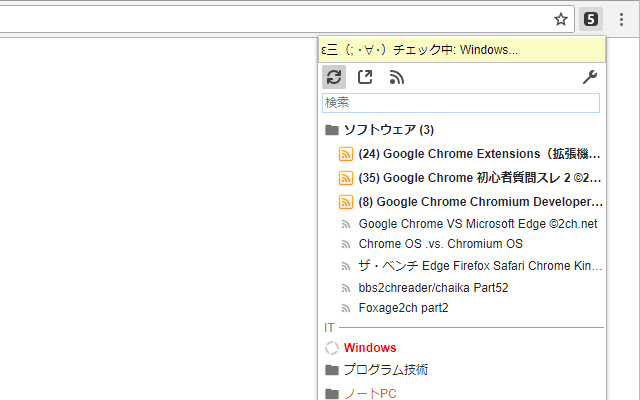This screenshot has width=640, height=400.
Task: Open the extension icon showing badge 5
Action: tap(591, 19)
